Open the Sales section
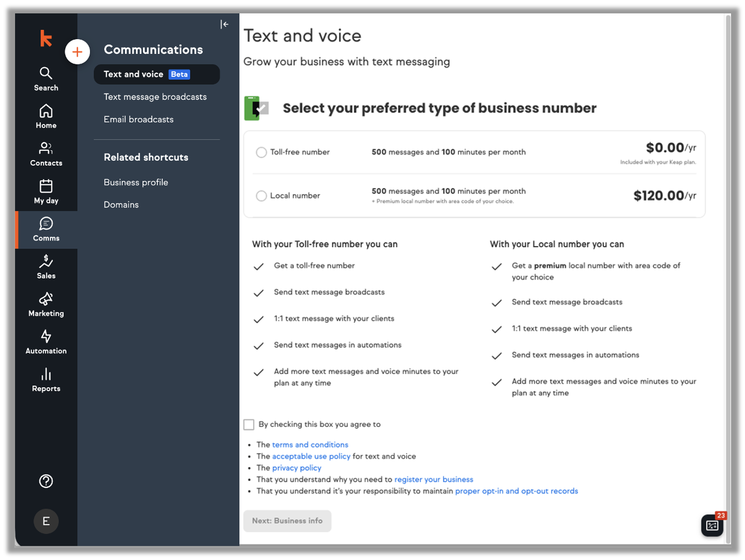The width and height of the screenshot is (745, 560). [46, 267]
